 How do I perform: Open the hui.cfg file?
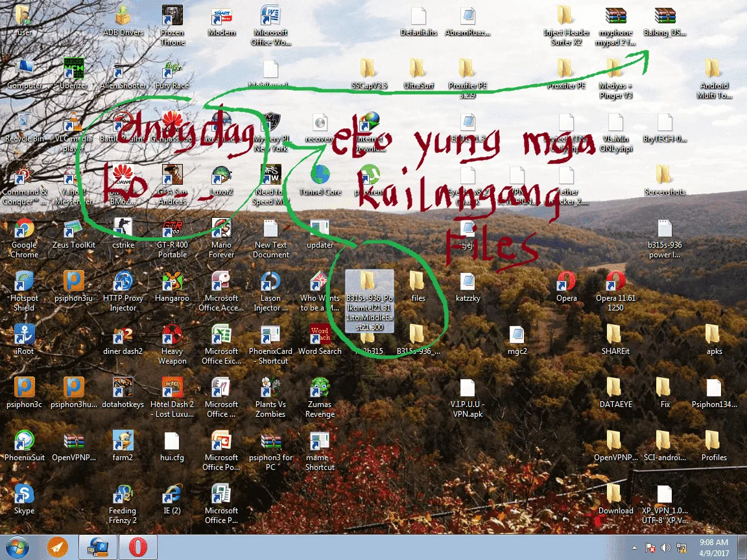[x=172, y=446]
